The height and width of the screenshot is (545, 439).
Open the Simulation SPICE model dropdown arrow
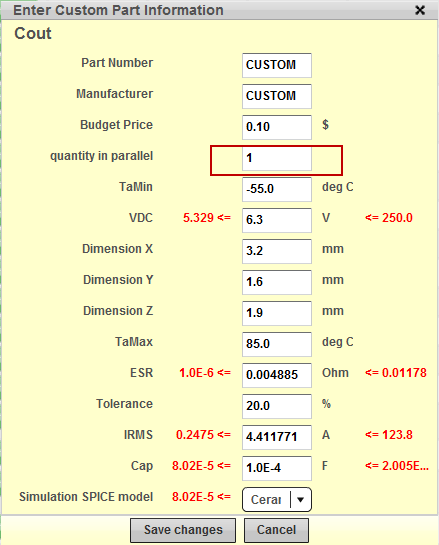[301, 499]
